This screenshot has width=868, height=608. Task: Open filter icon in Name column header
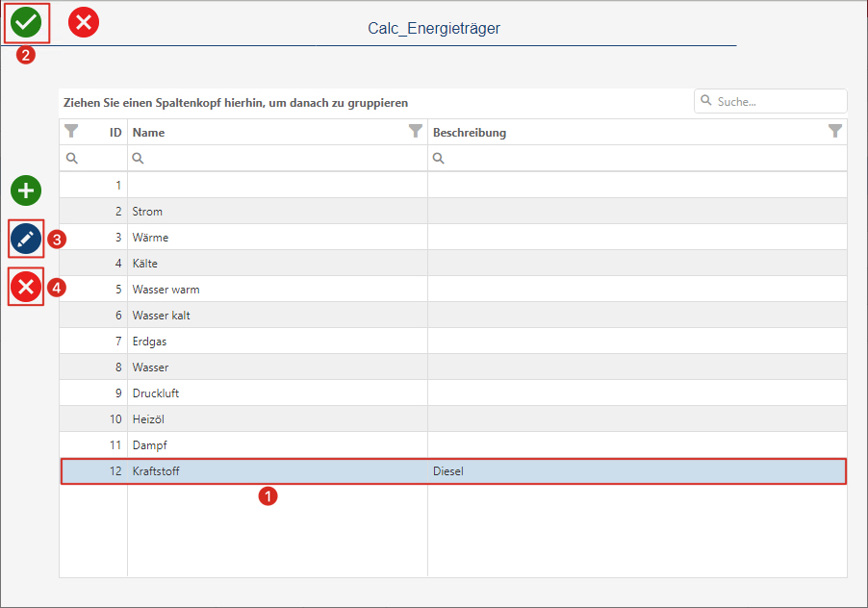pos(415,131)
